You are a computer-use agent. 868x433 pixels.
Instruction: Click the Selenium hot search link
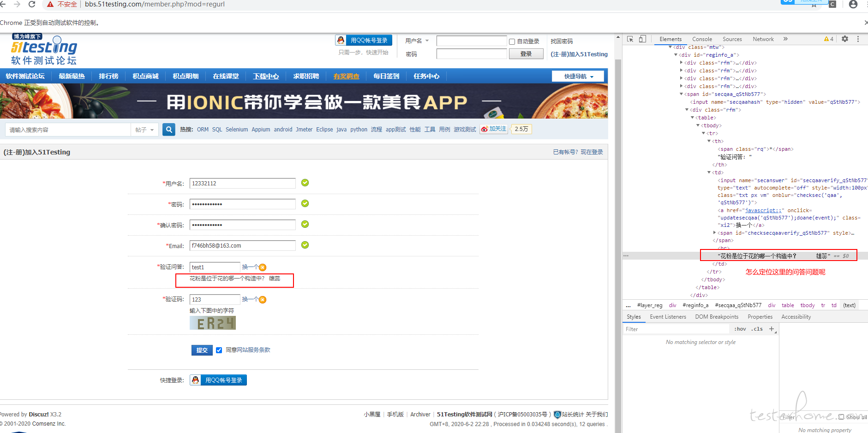(237, 130)
